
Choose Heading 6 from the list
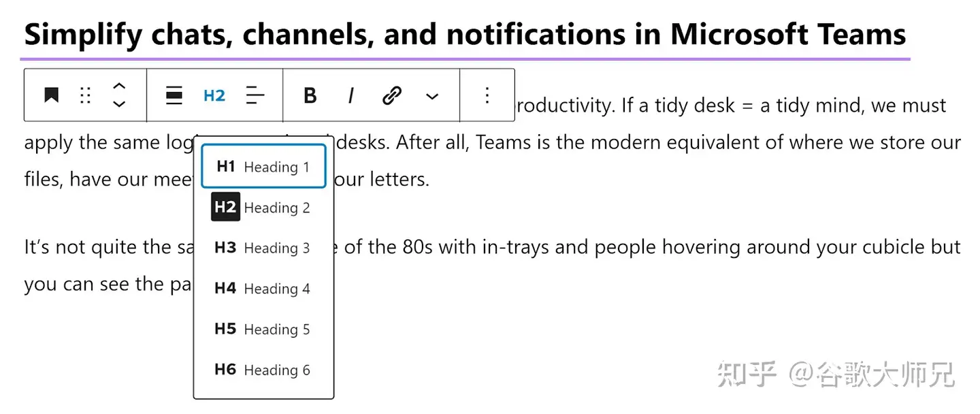pyautogui.click(x=263, y=370)
